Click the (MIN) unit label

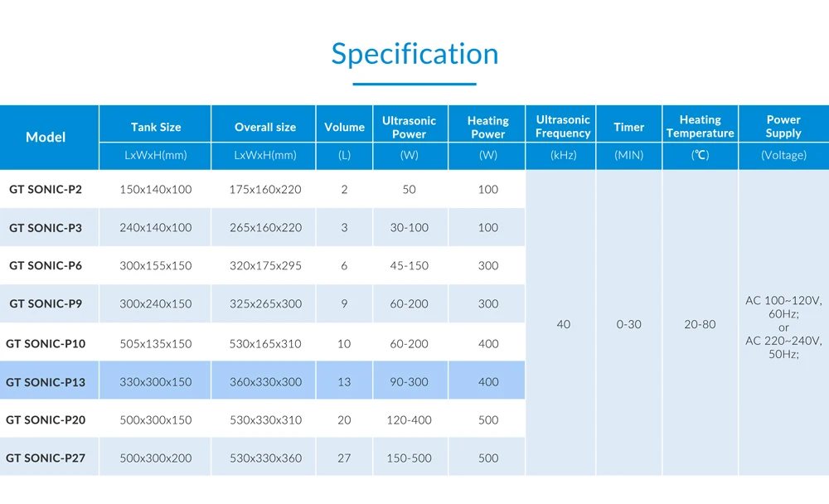(628, 155)
